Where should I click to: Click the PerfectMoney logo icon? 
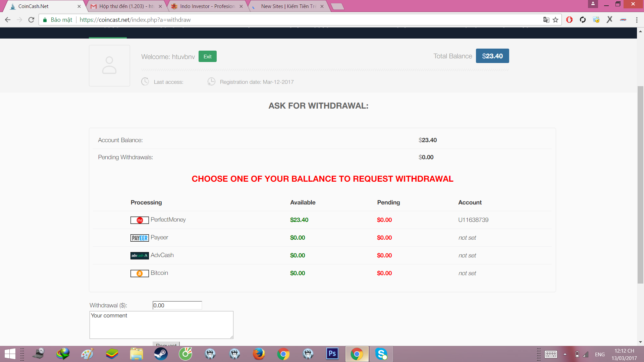(x=140, y=220)
